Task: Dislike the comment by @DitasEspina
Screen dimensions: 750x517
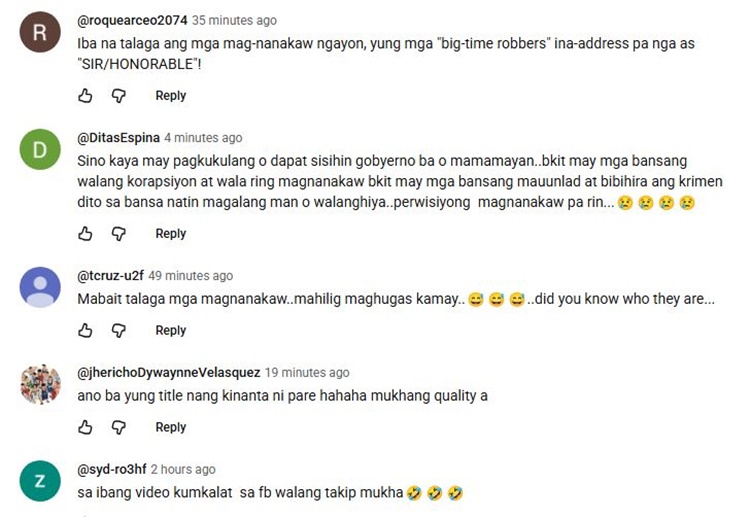Action: [x=119, y=234]
